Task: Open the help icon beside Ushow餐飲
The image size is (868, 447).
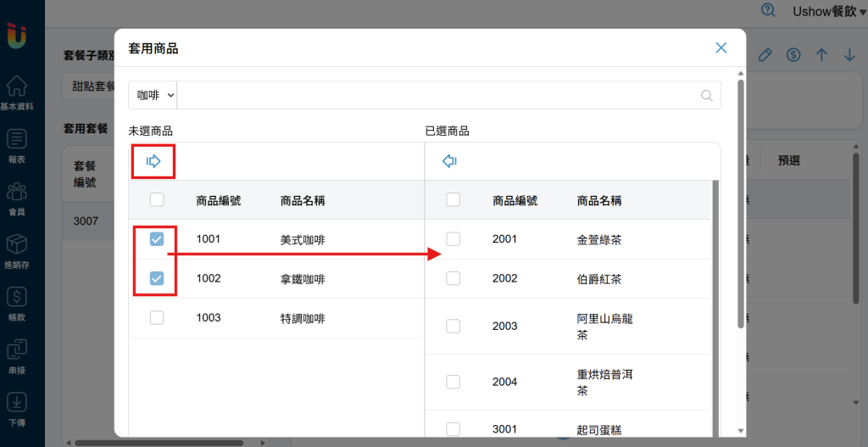Action: (x=768, y=10)
